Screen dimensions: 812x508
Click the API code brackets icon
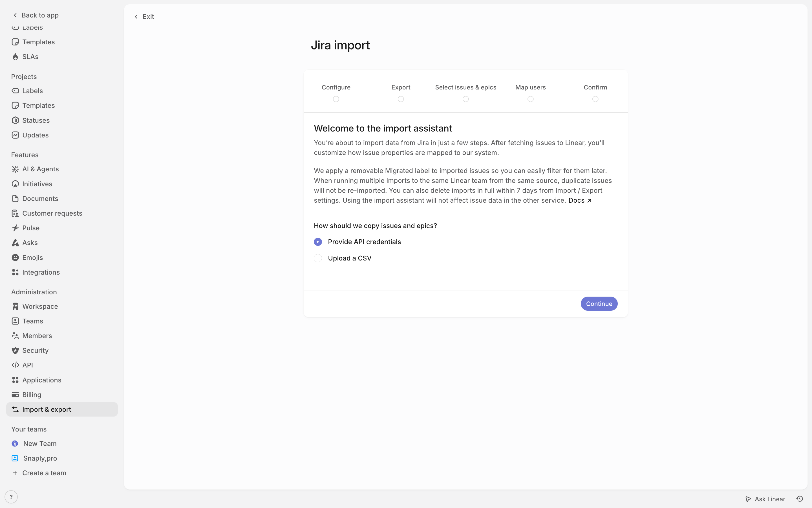pos(15,365)
